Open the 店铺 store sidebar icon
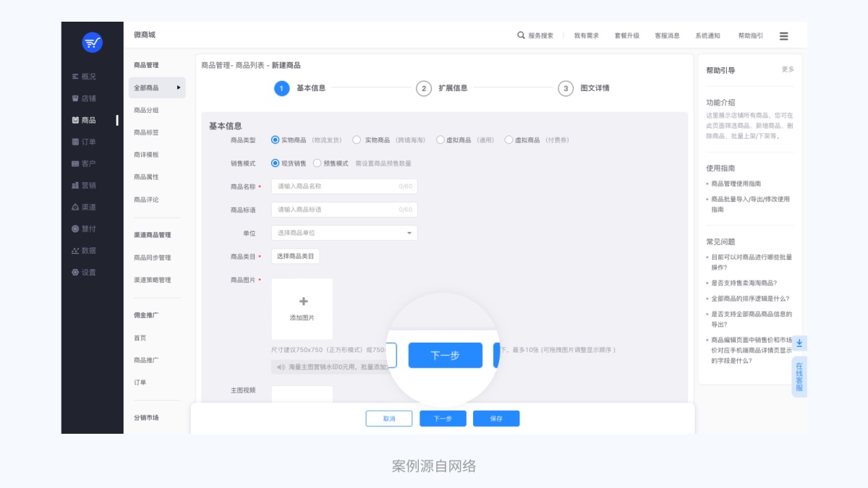868x488 pixels. [x=75, y=98]
